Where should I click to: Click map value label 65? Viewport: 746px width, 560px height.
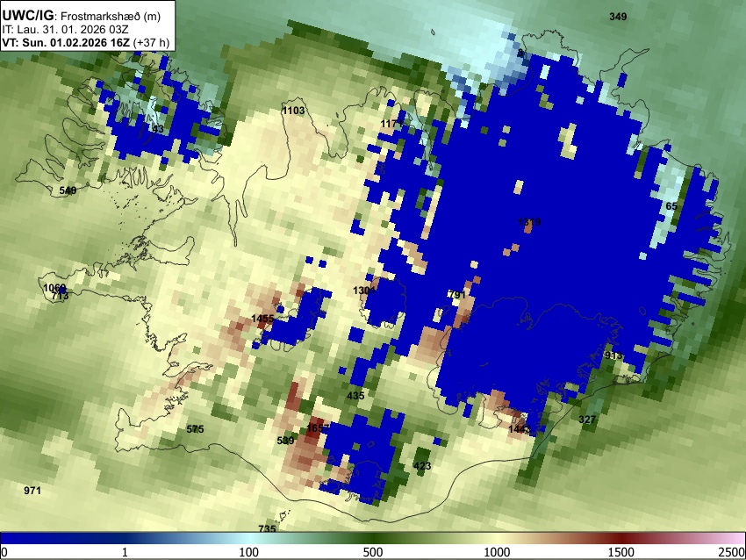671,206
